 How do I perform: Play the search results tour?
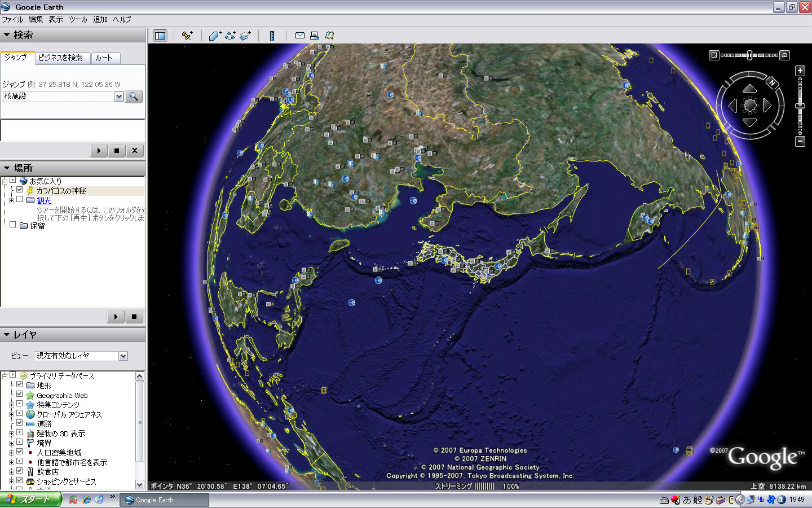click(99, 151)
